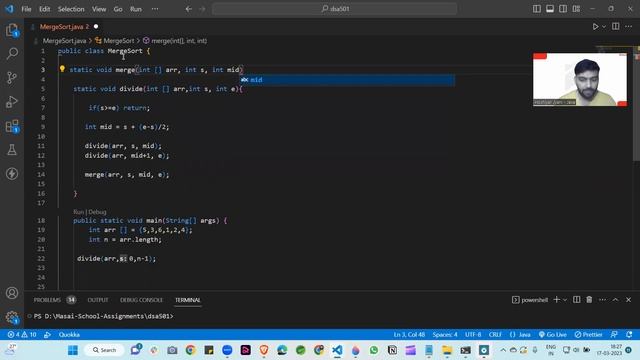Switch to the Terminal panel tab
Screen dimensions: 640x360
tap(188, 300)
